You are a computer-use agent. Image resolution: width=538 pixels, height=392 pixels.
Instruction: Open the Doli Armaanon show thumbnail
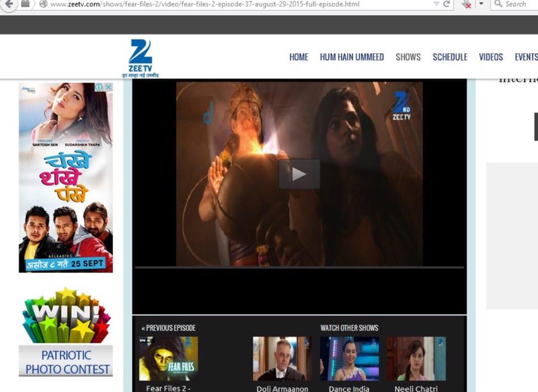click(282, 359)
